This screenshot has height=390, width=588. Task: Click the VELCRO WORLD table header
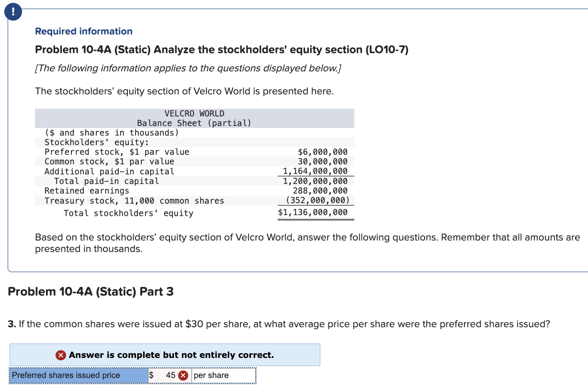tap(194, 114)
